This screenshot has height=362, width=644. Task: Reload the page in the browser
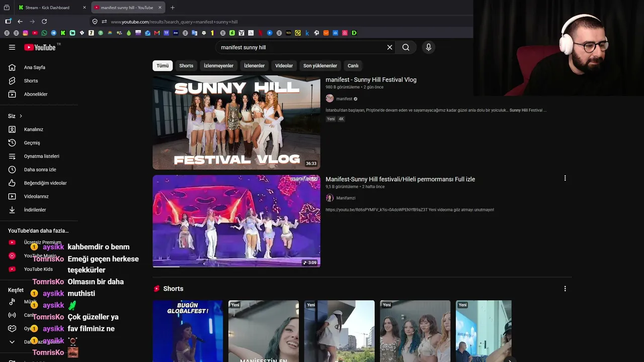(x=44, y=22)
